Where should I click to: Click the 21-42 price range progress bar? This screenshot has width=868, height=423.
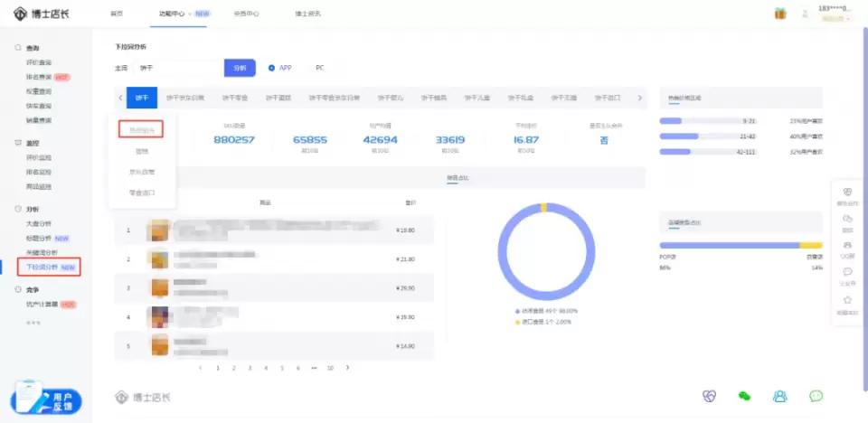coord(709,136)
